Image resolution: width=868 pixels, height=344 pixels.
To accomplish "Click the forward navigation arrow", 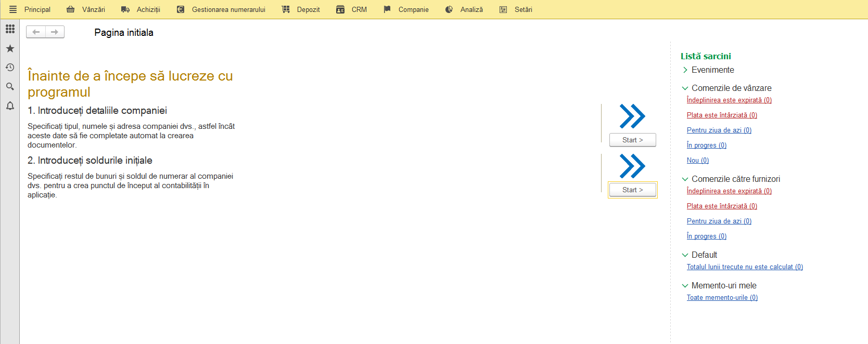I will [55, 32].
